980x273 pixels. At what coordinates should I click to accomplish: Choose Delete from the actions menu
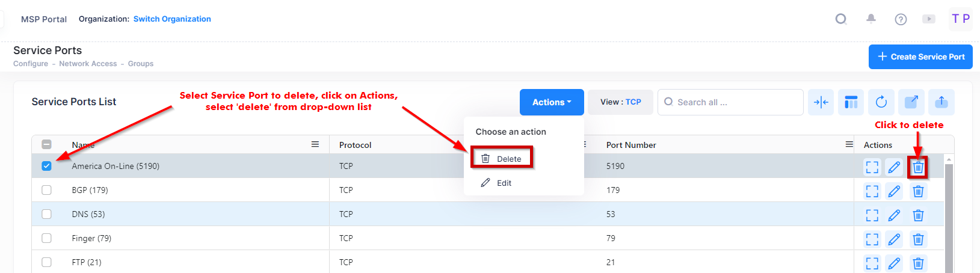(502, 159)
